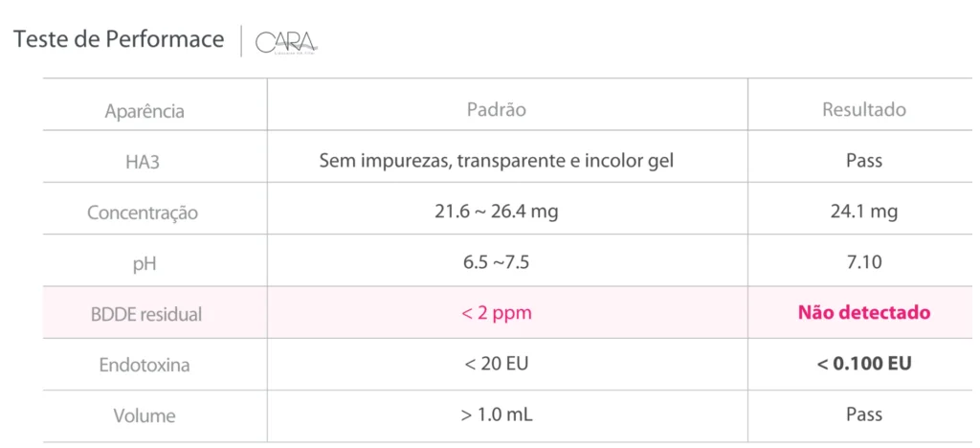The width and height of the screenshot is (980, 448).
Task: Click the 7.10 pH result
Action: (x=864, y=263)
